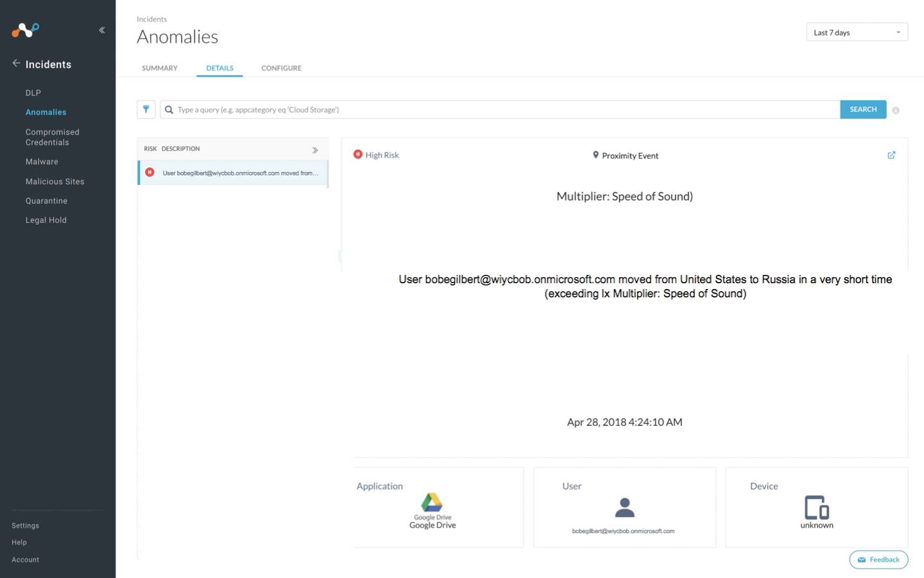Open Malicious Sites section
The width and height of the screenshot is (924, 578).
coord(55,182)
